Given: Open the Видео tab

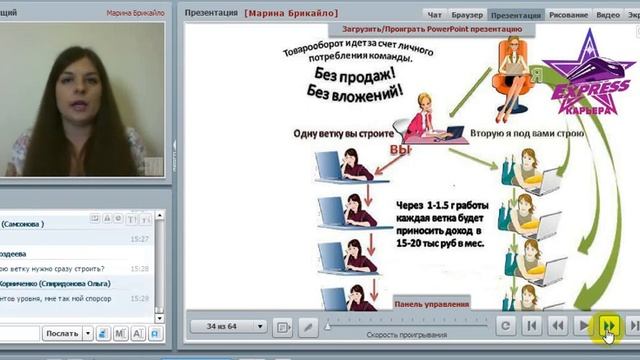Looking at the screenshot, I should pyautogui.click(x=608, y=15).
